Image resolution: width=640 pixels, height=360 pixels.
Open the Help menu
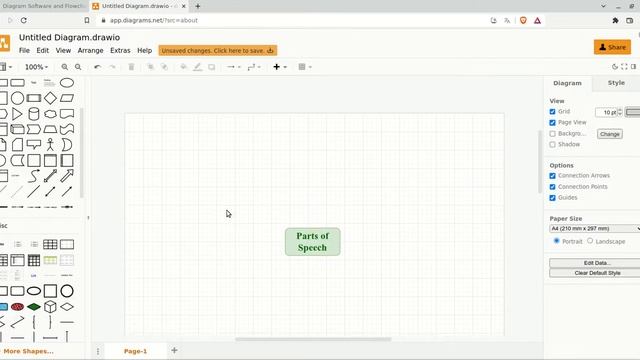coord(144,51)
